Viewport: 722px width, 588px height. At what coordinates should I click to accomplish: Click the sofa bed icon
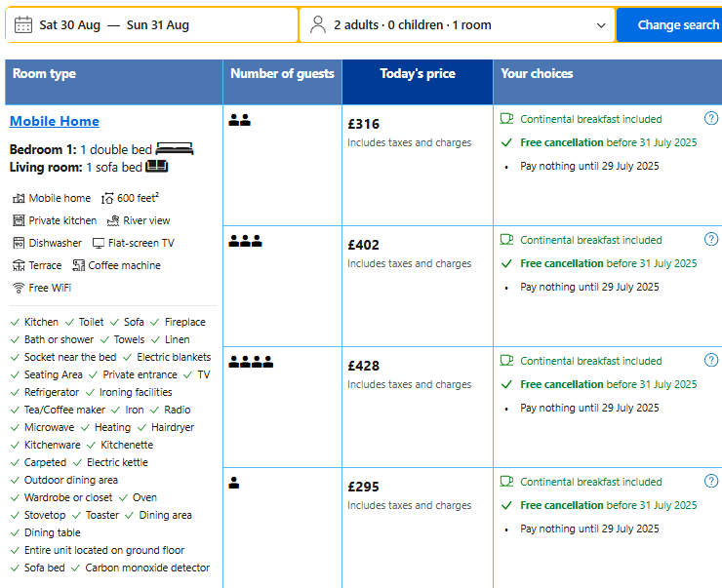[157, 167]
